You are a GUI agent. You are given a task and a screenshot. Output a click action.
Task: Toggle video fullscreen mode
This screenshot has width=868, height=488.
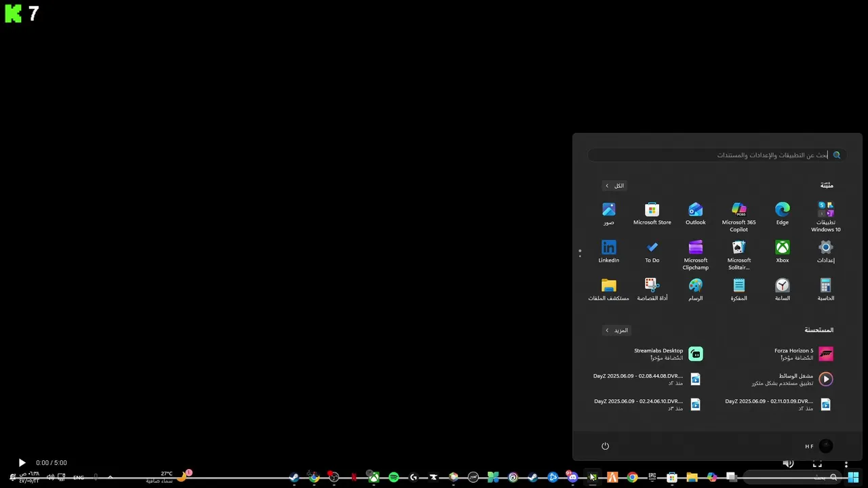pyautogui.click(x=817, y=464)
